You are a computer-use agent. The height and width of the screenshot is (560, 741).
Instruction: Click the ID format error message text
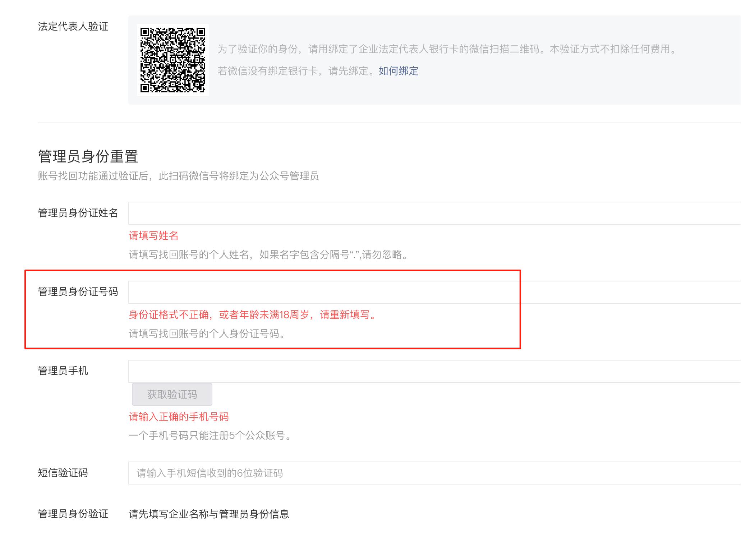point(252,315)
